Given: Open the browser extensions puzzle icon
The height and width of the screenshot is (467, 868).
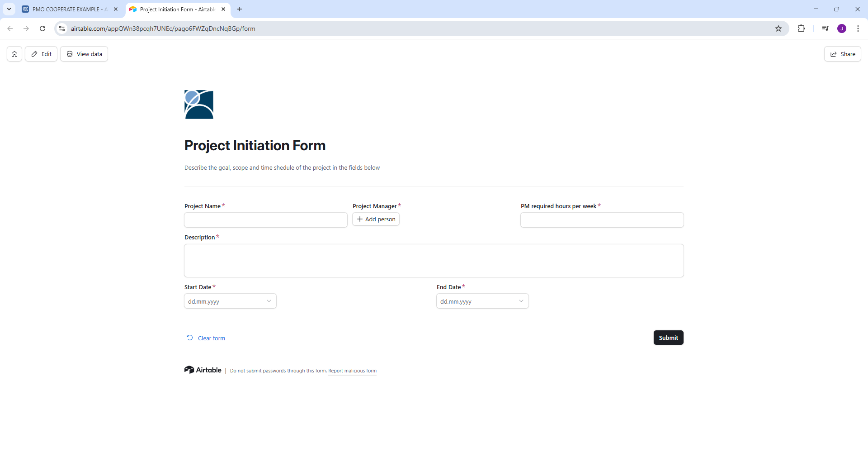Looking at the screenshot, I should pyautogui.click(x=801, y=29).
